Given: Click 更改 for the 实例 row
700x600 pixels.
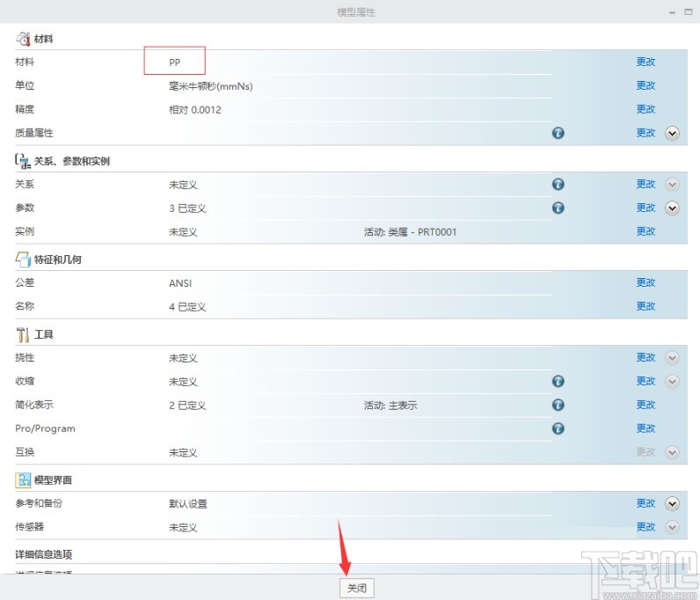Looking at the screenshot, I should tap(645, 231).
